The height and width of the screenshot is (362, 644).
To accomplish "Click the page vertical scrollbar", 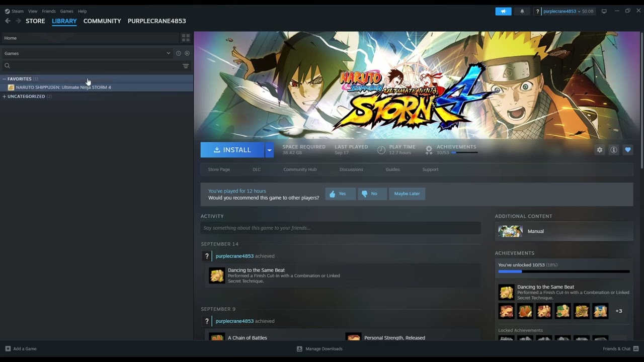I will point(641,101).
